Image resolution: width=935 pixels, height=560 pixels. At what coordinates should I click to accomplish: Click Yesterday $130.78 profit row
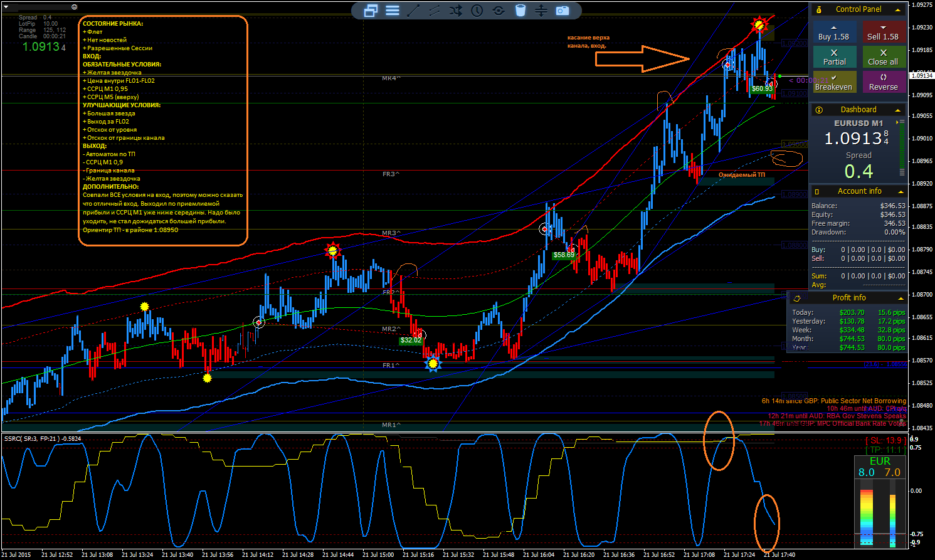point(848,321)
